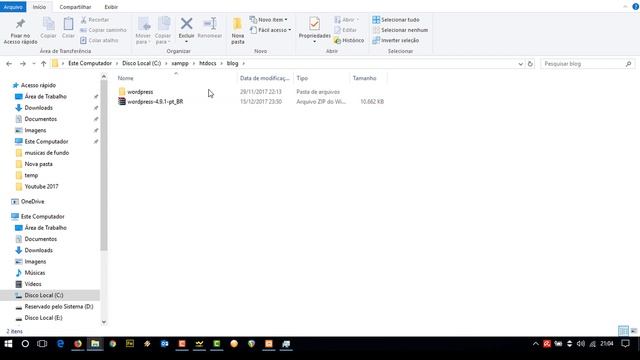
Task: Open Acesso rápido in navigation pane
Action: pyautogui.click(x=38, y=85)
